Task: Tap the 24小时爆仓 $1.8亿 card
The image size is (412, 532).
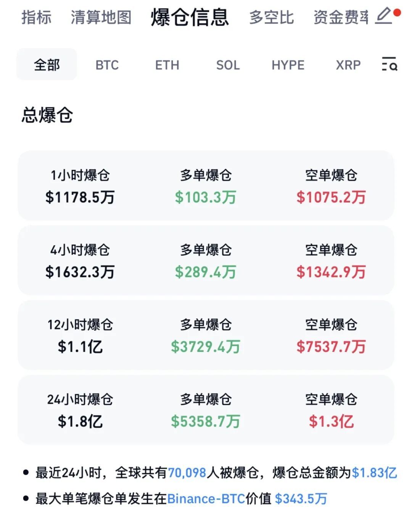Action: 206,410
